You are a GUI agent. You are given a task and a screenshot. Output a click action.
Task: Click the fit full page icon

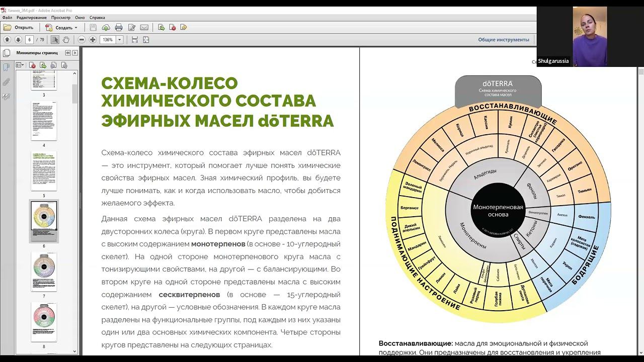pyautogui.click(x=145, y=40)
